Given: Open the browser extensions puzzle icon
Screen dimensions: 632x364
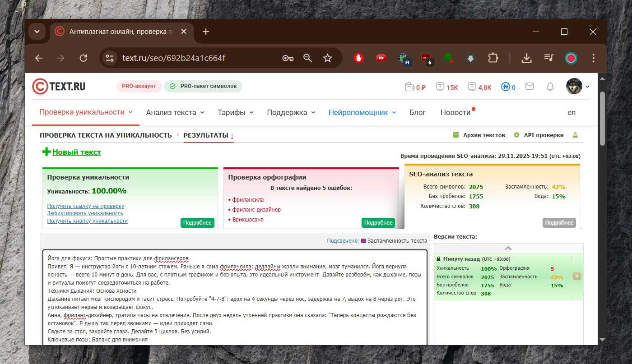Looking at the screenshot, I should (493, 58).
